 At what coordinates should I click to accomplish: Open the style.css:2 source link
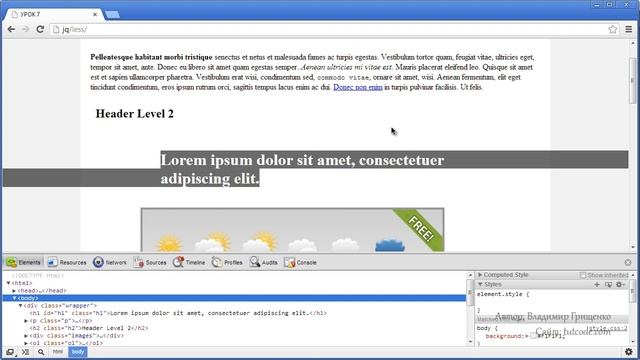pos(607,328)
